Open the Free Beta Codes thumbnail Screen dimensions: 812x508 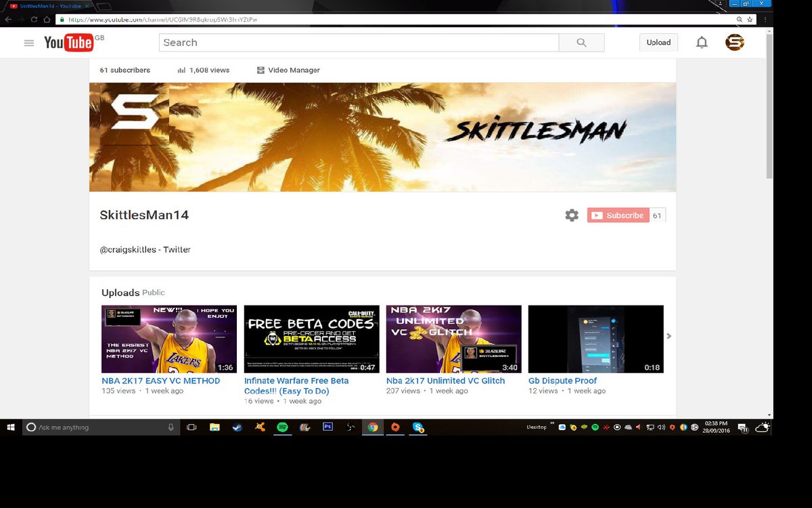pos(311,339)
